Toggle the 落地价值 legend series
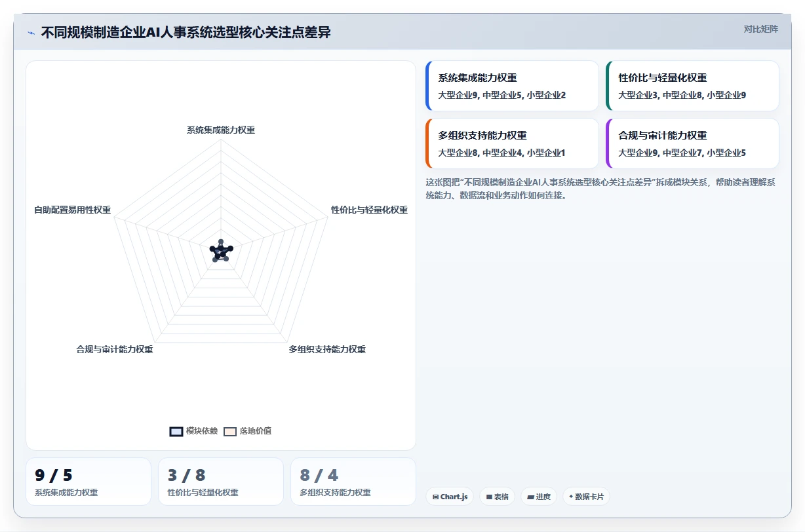Image resolution: width=805 pixels, height=532 pixels. [x=248, y=431]
